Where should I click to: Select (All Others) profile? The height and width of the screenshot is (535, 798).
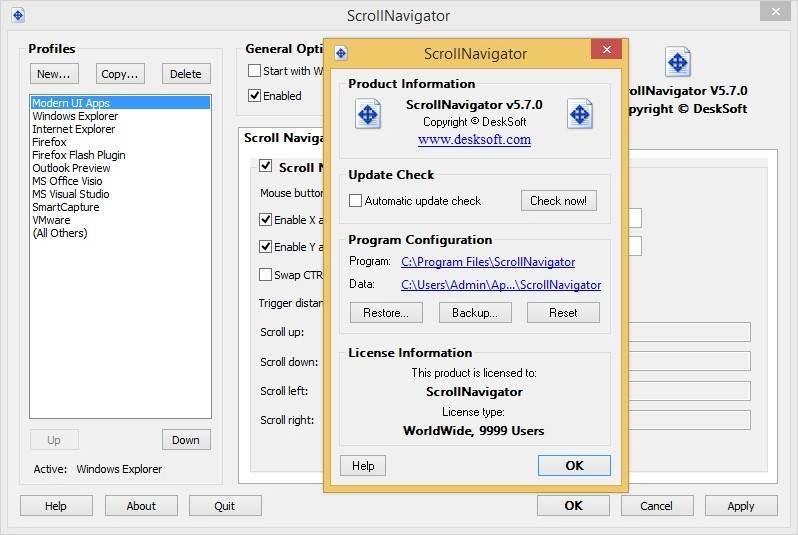tap(120, 233)
